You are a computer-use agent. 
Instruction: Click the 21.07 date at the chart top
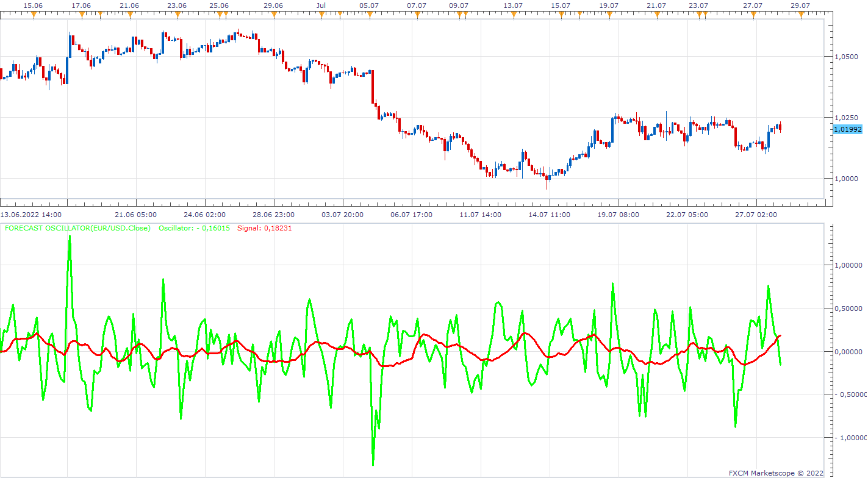[x=656, y=5]
